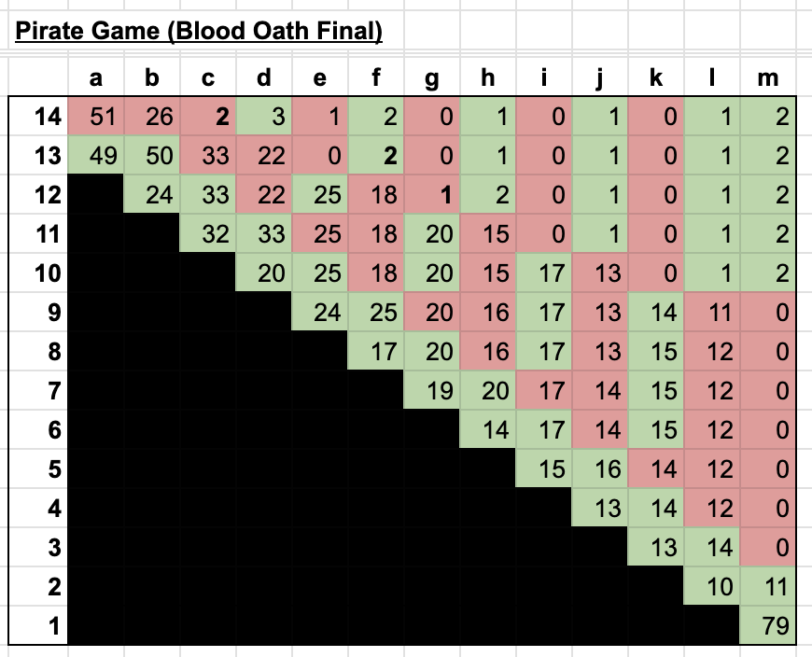Select column header a
The height and width of the screenshot is (657, 812).
click(97, 78)
